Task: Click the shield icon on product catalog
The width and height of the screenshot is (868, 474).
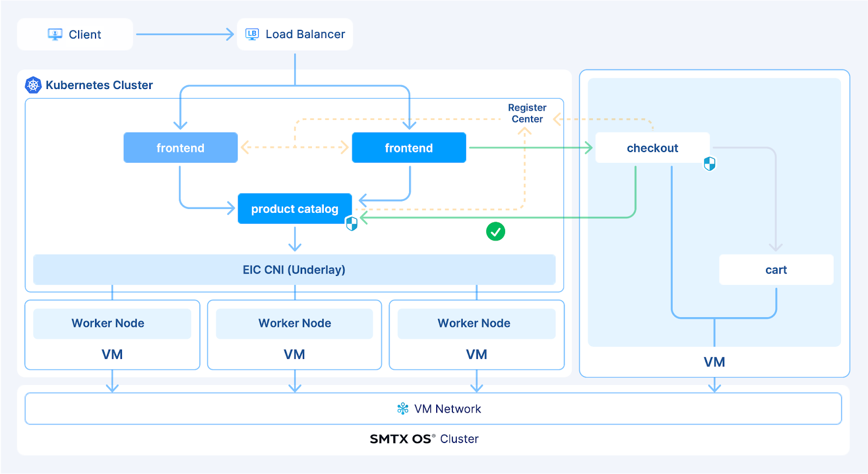Action: pyautogui.click(x=352, y=223)
